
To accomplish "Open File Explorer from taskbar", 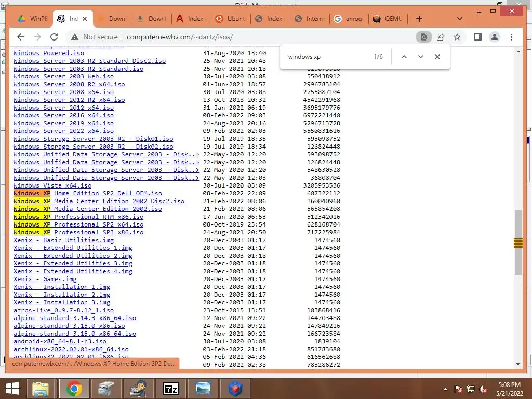I will pos(41,389).
